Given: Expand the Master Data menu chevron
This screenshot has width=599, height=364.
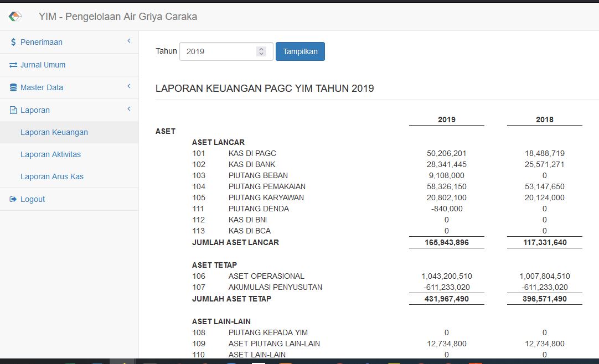Looking at the screenshot, I should (x=128, y=87).
